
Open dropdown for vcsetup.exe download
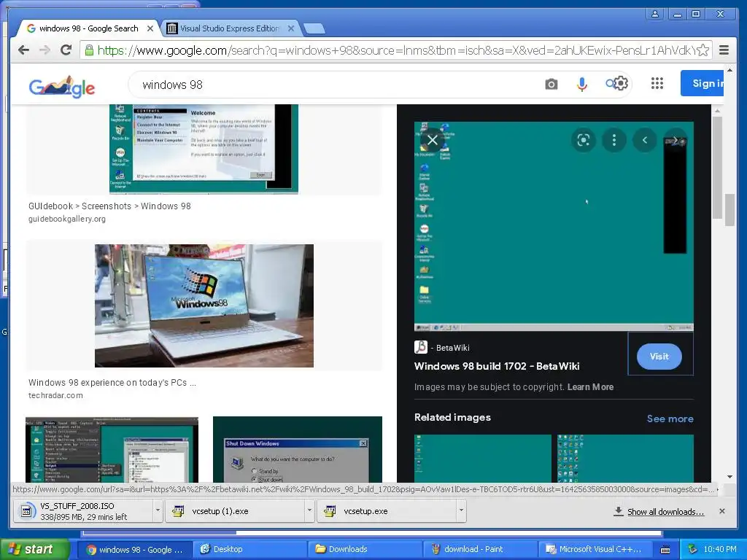click(x=461, y=510)
